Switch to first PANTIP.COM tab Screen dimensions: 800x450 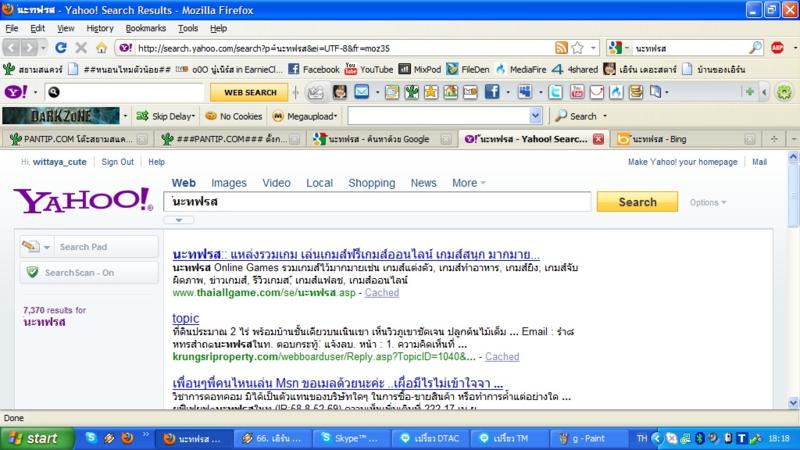point(78,139)
